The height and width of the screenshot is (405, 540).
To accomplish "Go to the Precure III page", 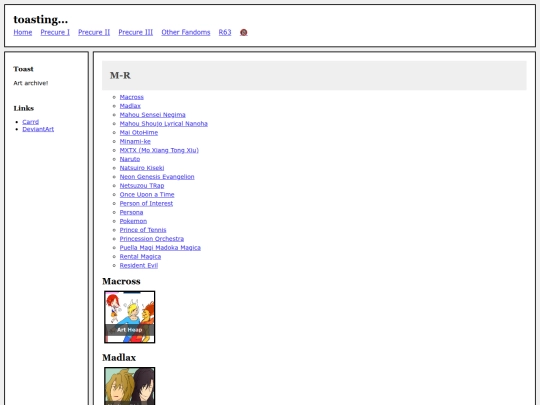I will coord(136,32).
